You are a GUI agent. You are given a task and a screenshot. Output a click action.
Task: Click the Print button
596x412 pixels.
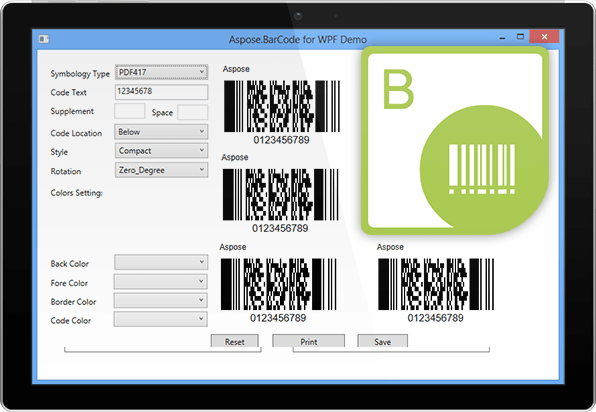[309, 341]
